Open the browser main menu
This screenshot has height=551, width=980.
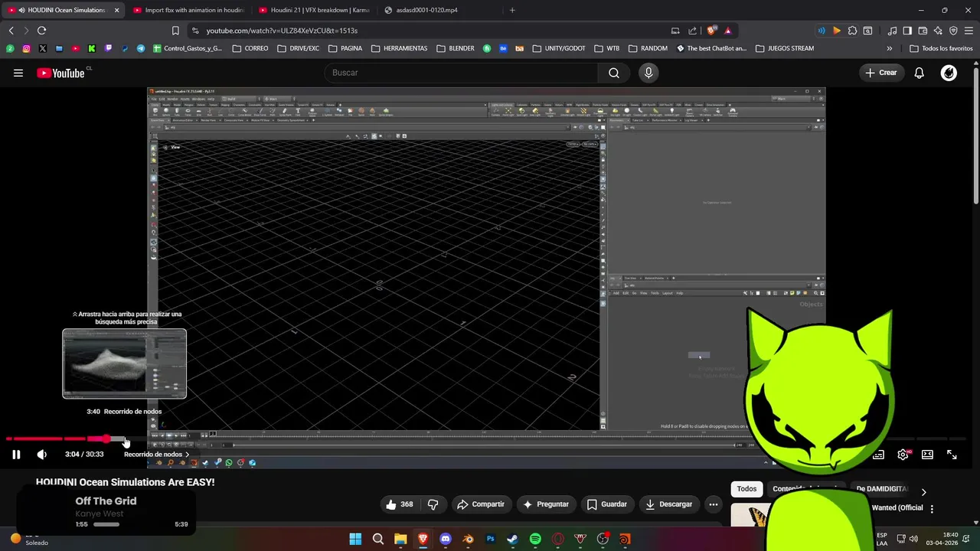coord(969,31)
